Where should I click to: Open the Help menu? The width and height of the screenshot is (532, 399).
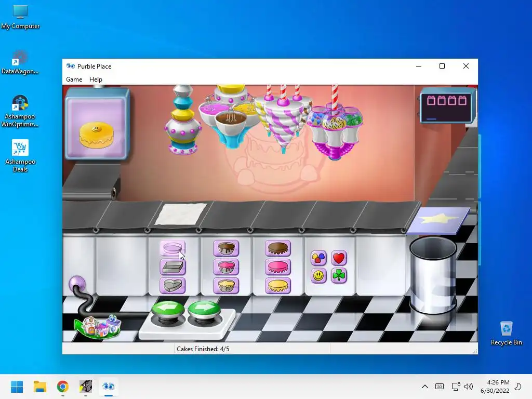(96, 79)
